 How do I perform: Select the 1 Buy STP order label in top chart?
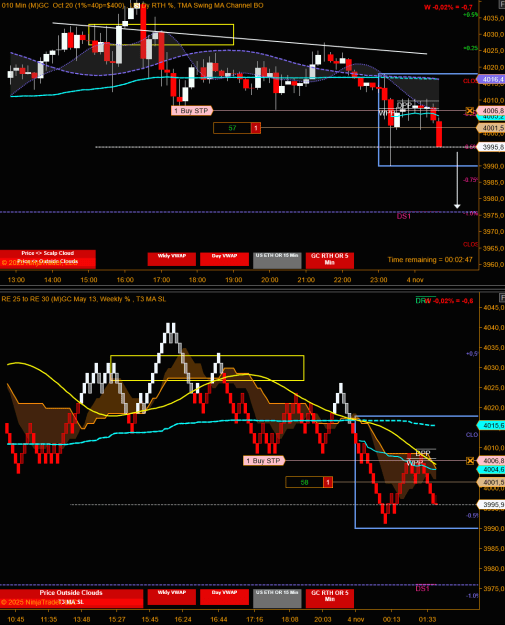tap(192, 110)
